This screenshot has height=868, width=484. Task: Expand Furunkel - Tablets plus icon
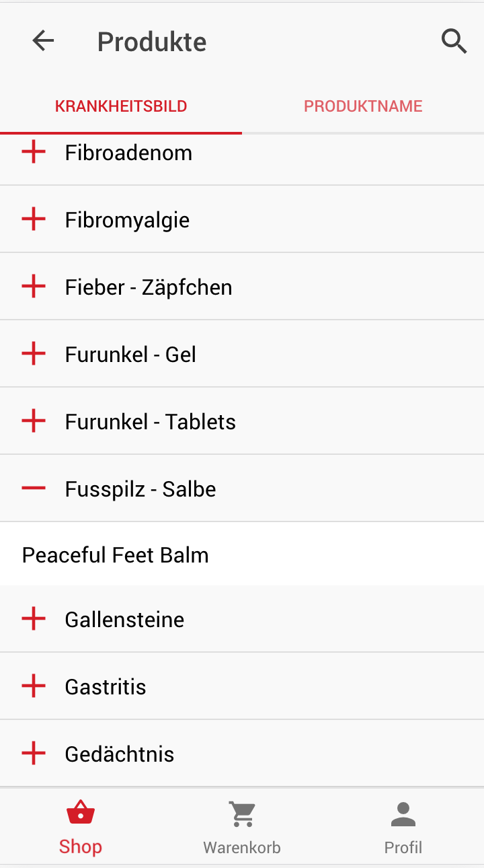(x=34, y=421)
